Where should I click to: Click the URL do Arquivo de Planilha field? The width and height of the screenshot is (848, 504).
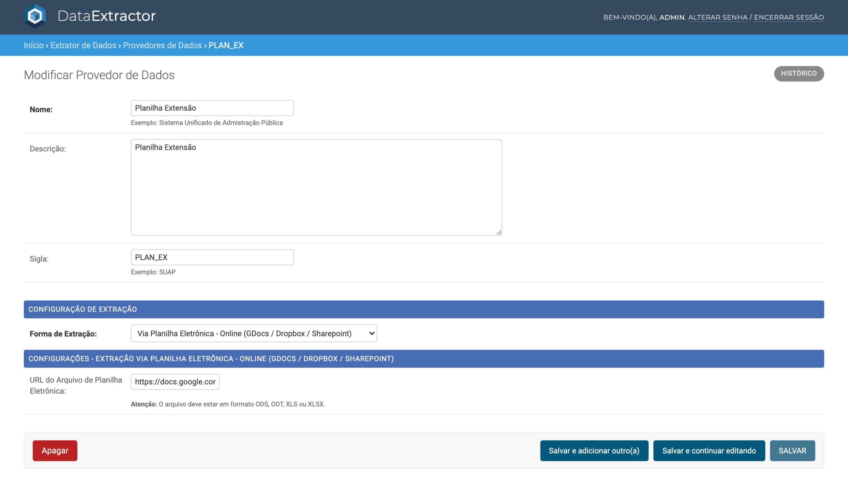(x=175, y=381)
